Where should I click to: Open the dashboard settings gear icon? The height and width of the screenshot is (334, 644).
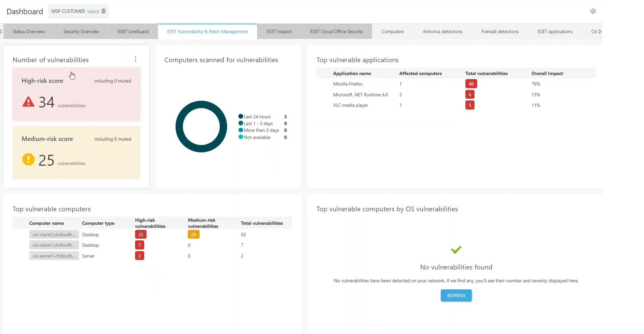pyautogui.click(x=593, y=11)
